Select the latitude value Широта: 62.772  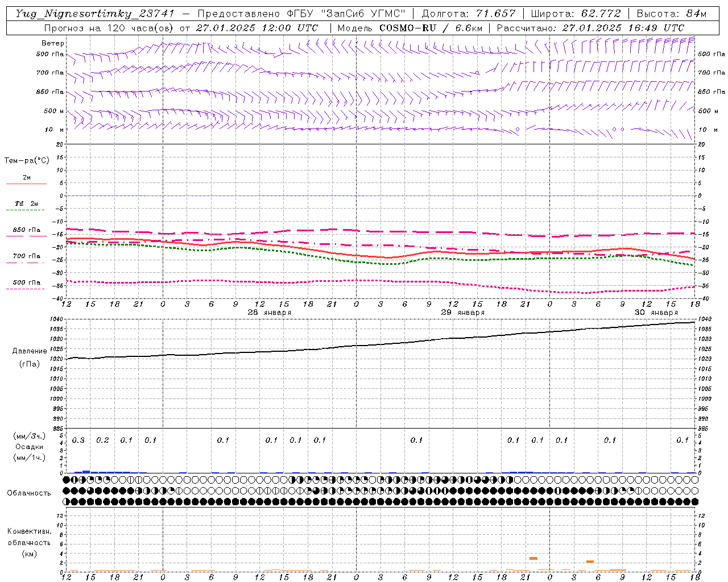(576, 14)
